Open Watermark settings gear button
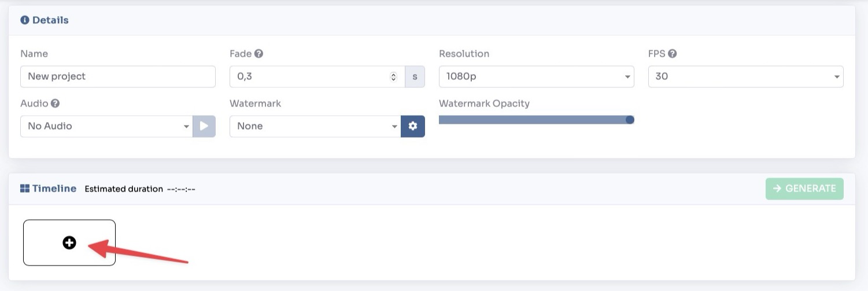 tap(413, 126)
